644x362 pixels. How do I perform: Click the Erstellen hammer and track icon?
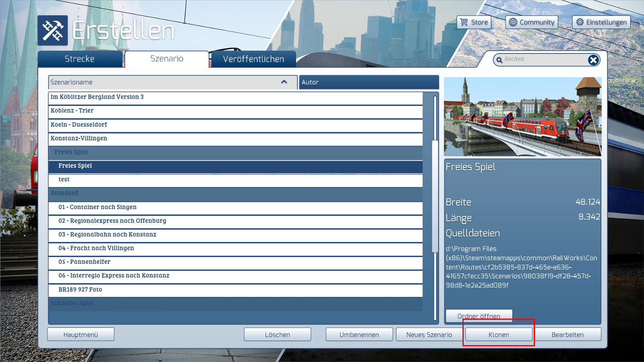tap(53, 31)
